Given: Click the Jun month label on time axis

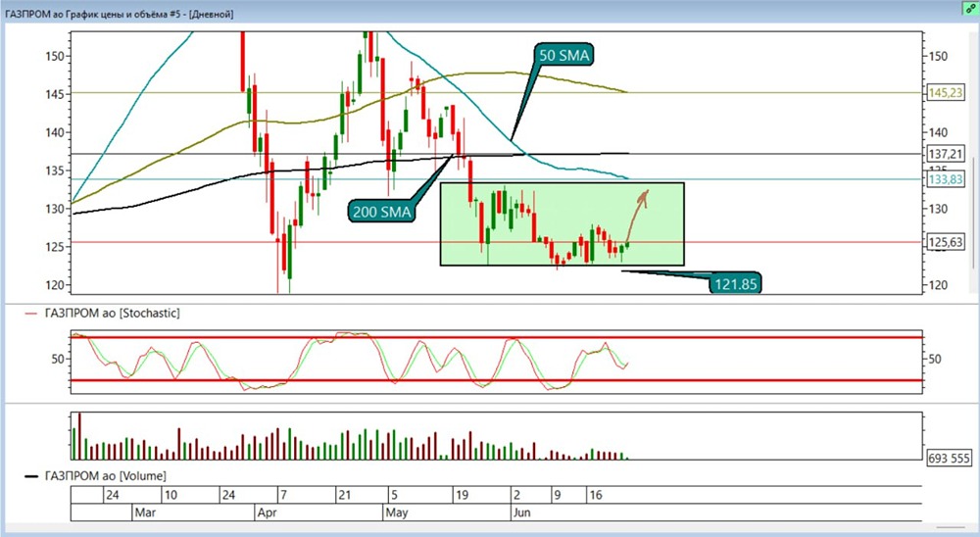Looking at the screenshot, I should pyautogui.click(x=521, y=513).
